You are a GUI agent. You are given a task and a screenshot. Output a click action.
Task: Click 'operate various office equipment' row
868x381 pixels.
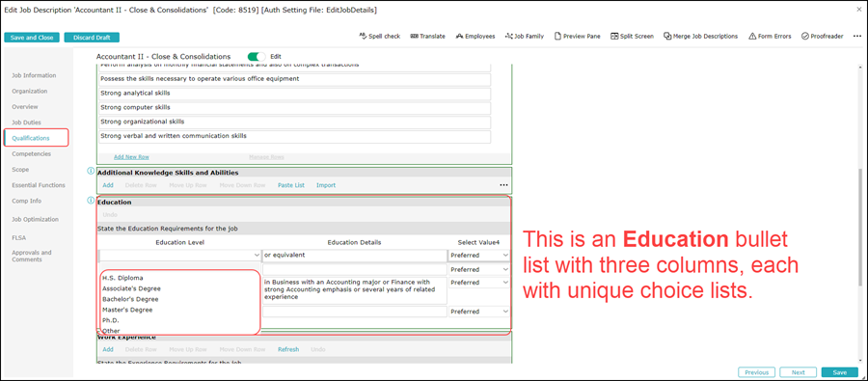point(295,79)
